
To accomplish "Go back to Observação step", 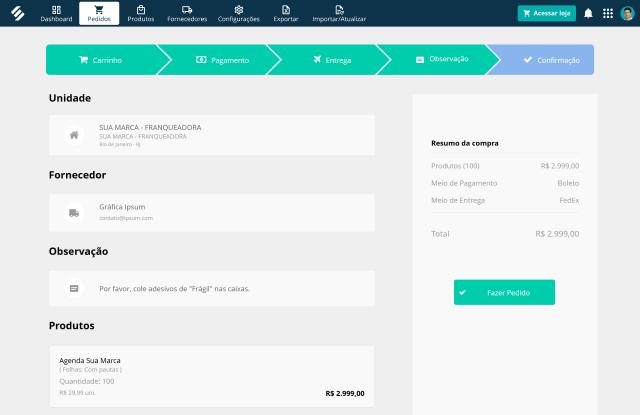I will [442, 60].
